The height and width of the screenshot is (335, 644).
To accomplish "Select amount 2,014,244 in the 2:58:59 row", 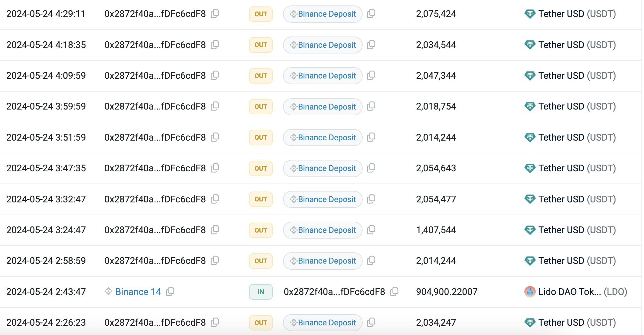I will 436,261.
